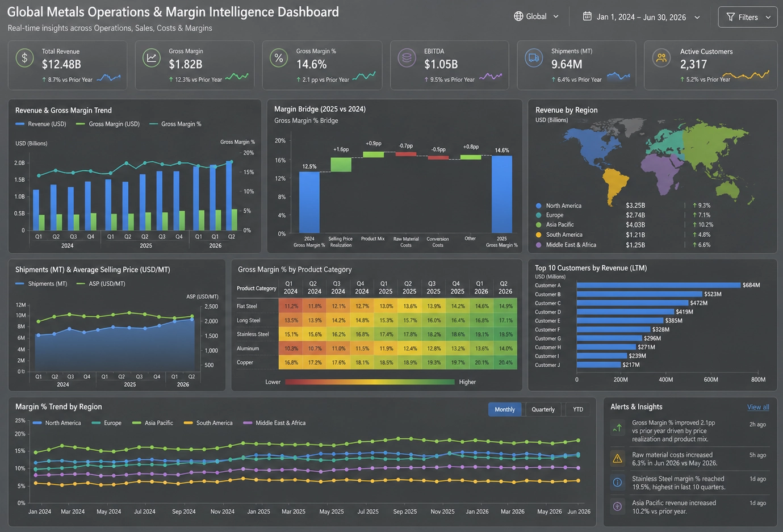Viewport: 783px width, 532px height.
Task: Toggle Asia Pacific in Margin Trend legend
Action: [153, 423]
